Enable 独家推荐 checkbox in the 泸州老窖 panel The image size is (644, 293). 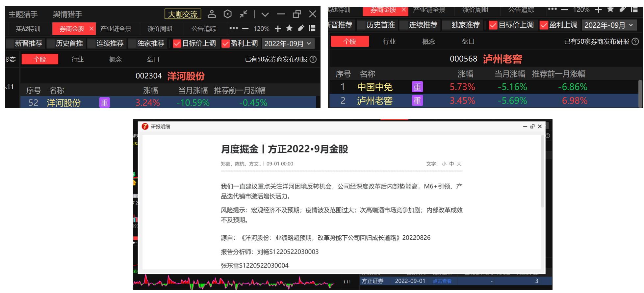click(x=446, y=25)
